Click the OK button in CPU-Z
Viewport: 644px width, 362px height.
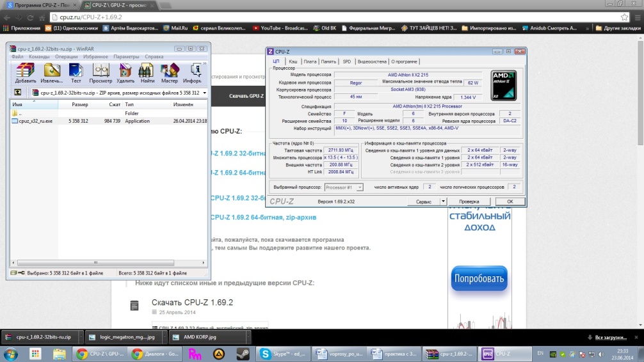[x=510, y=201]
